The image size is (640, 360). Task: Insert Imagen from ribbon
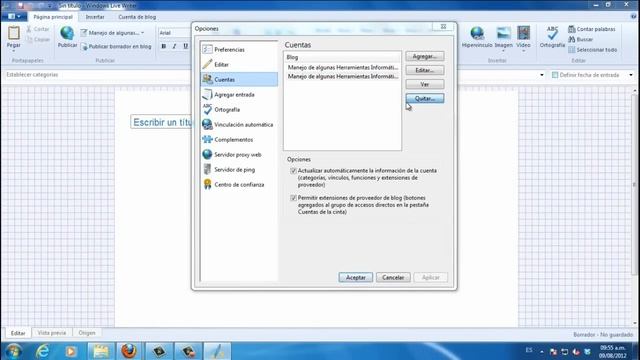coord(503,37)
